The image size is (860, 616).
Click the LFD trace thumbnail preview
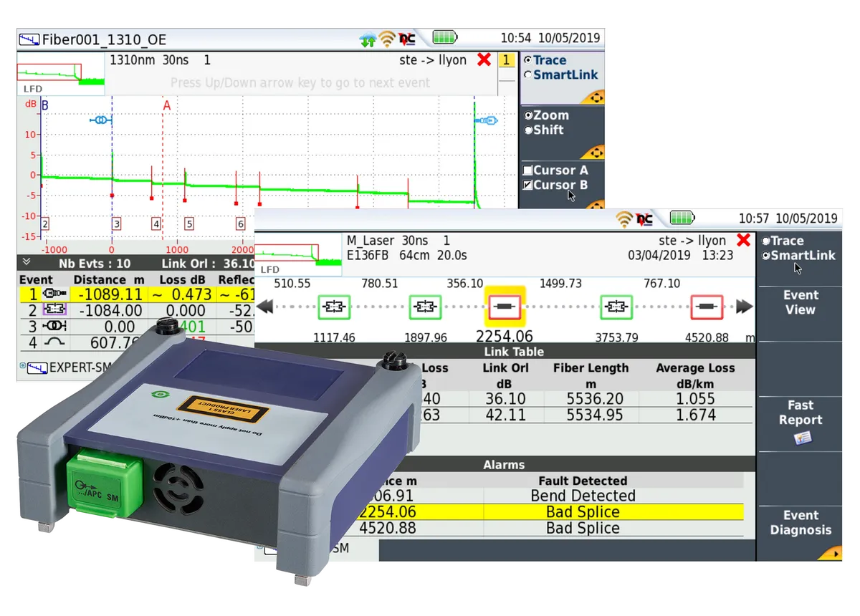(59, 74)
